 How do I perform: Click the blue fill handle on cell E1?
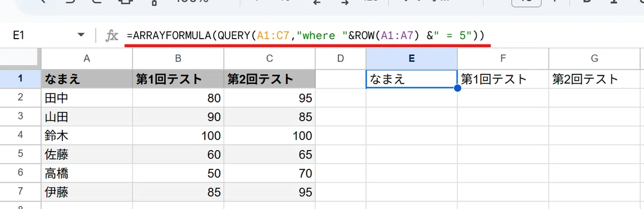pos(457,88)
